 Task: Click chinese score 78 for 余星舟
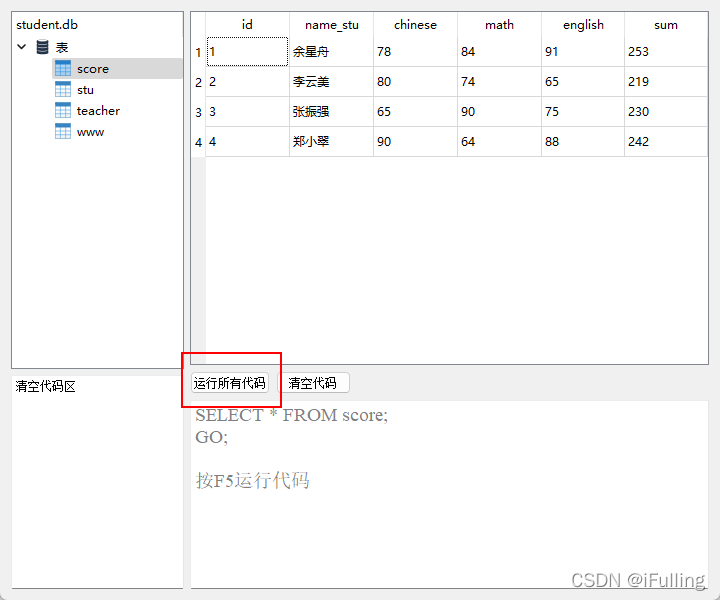coord(415,52)
